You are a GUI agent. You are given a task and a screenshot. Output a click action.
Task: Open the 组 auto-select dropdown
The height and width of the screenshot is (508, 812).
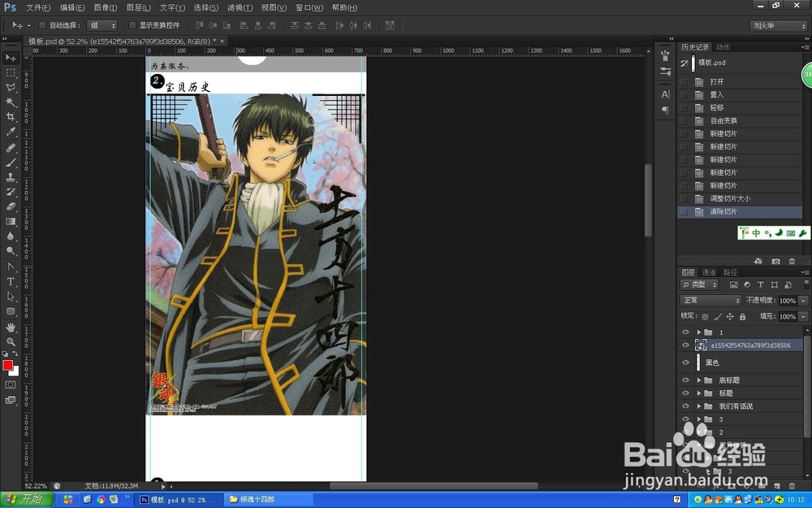point(102,25)
